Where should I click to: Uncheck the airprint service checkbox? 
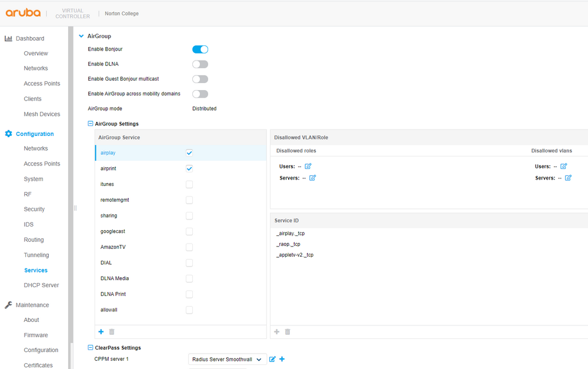pos(189,168)
